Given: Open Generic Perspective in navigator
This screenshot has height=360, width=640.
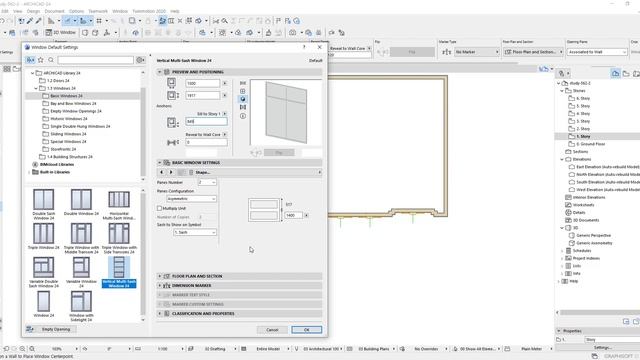Looking at the screenshot, I should click(593, 236).
